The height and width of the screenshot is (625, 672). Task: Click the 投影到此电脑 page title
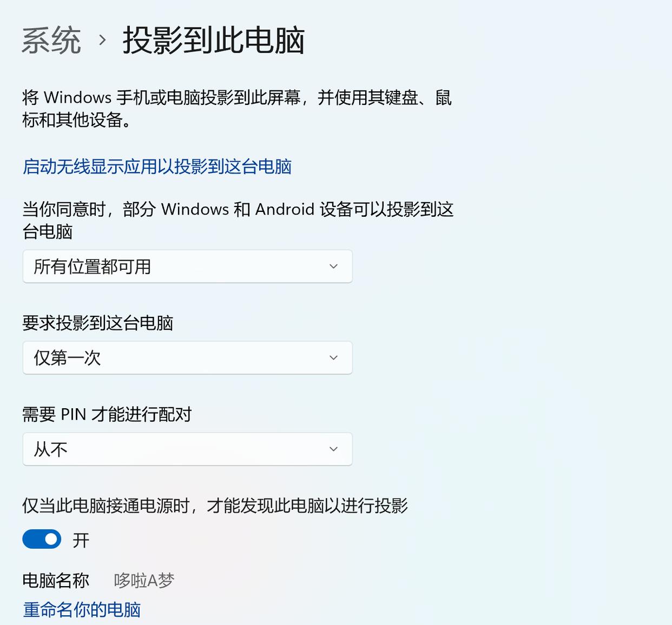click(214, 41)
